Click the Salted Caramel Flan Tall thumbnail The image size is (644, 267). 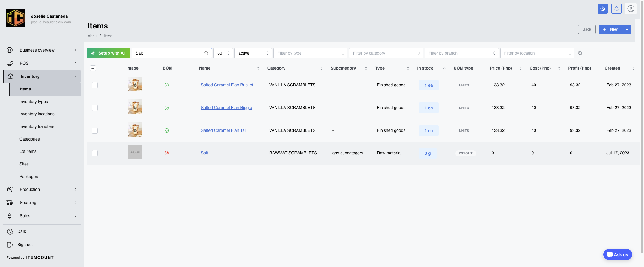coord(135,129)
